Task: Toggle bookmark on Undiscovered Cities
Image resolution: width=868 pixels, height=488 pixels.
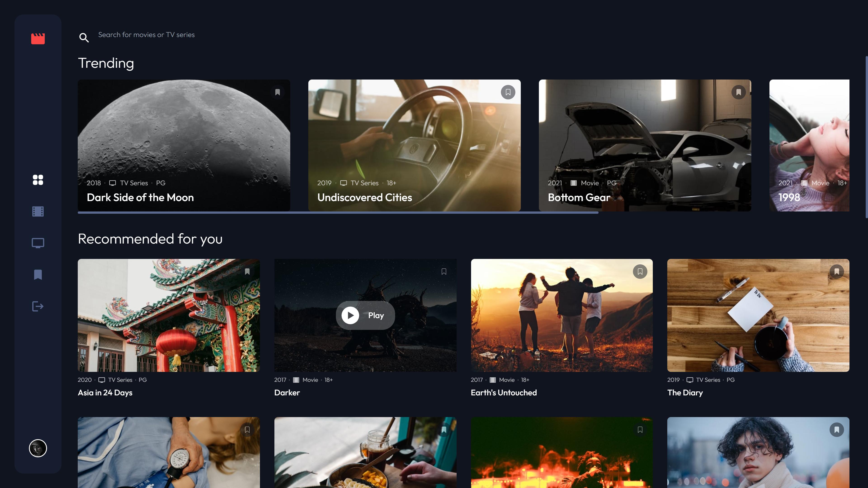Action: [508, 92]
